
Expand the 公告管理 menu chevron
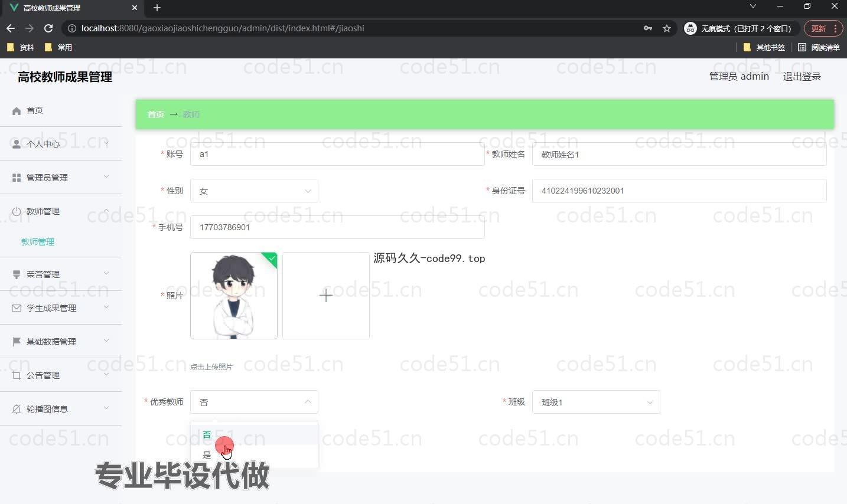[x=106, y=375]
